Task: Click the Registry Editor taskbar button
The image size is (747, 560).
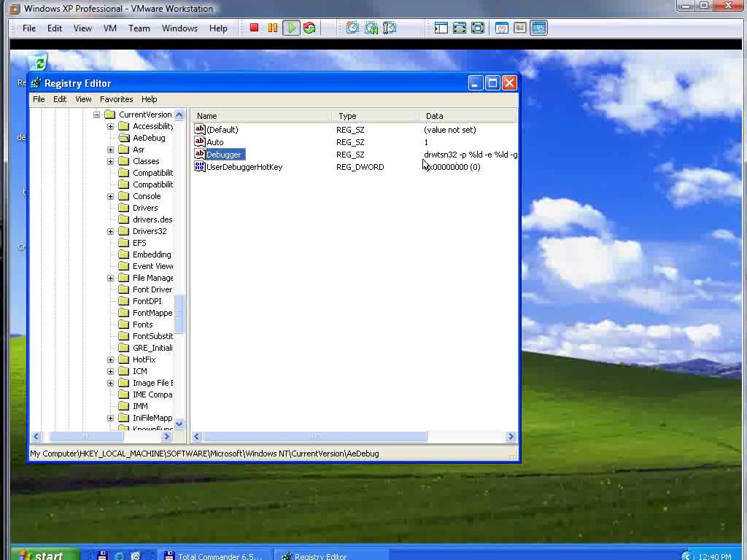Action: 330,555
